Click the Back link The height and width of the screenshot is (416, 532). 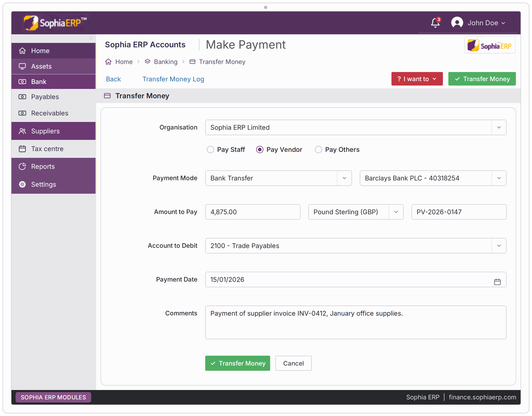(x=113, y=79)
